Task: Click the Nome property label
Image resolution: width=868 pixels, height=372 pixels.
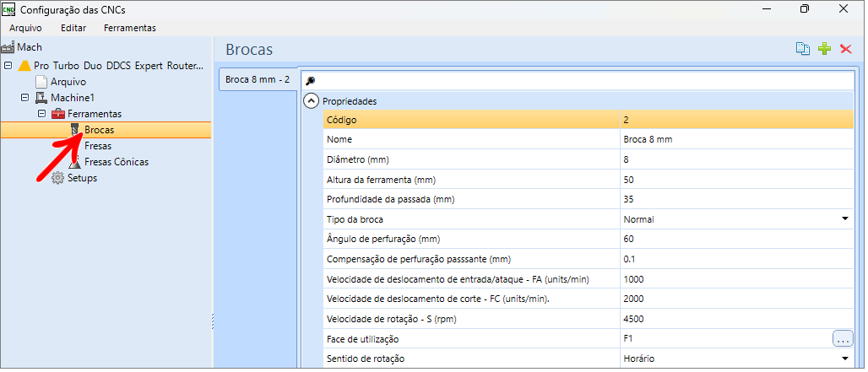Action: point(339,139)
